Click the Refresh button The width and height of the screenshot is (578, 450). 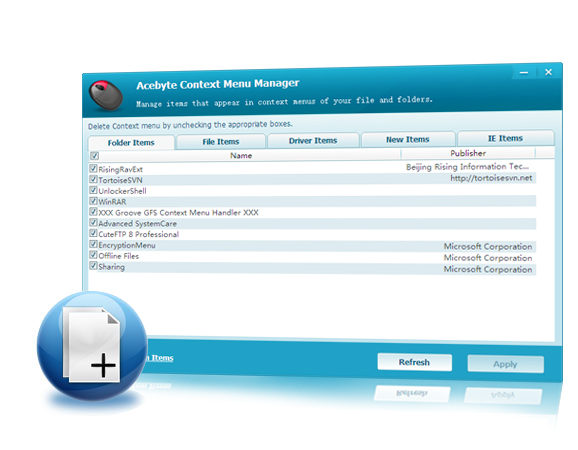[x=414, y=362]
